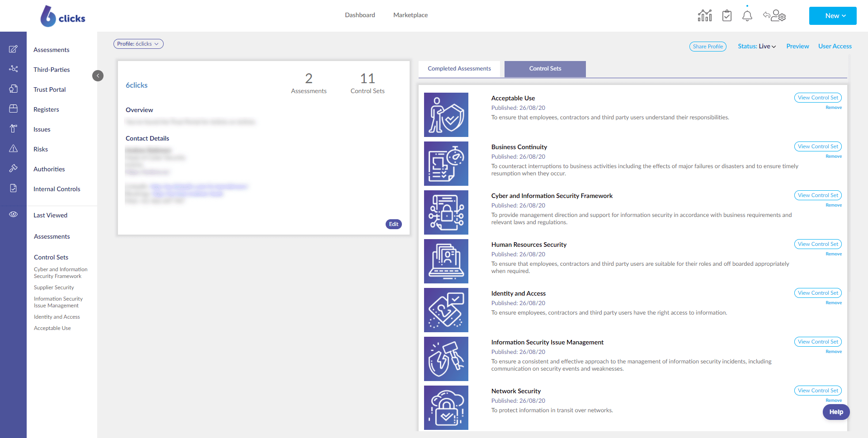
Task: Click the Authorities gavel icon
Action: (14, 169)
